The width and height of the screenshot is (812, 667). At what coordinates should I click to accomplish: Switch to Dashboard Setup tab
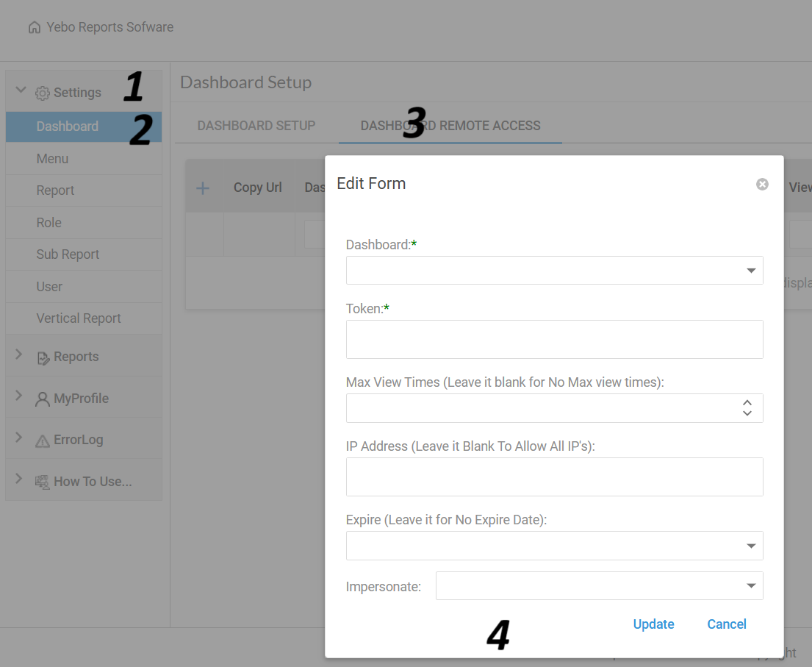256,126
